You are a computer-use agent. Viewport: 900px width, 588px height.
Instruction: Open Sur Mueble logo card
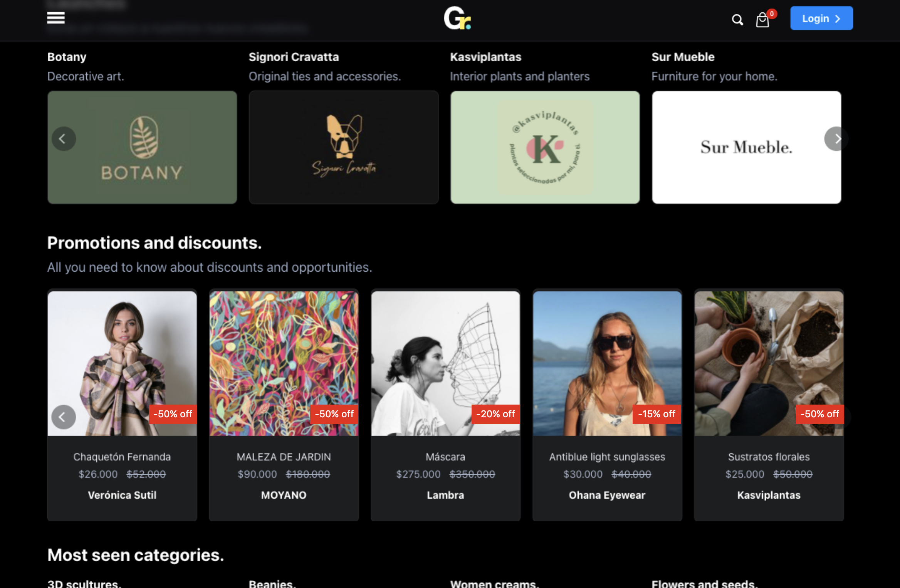[747, 147]
